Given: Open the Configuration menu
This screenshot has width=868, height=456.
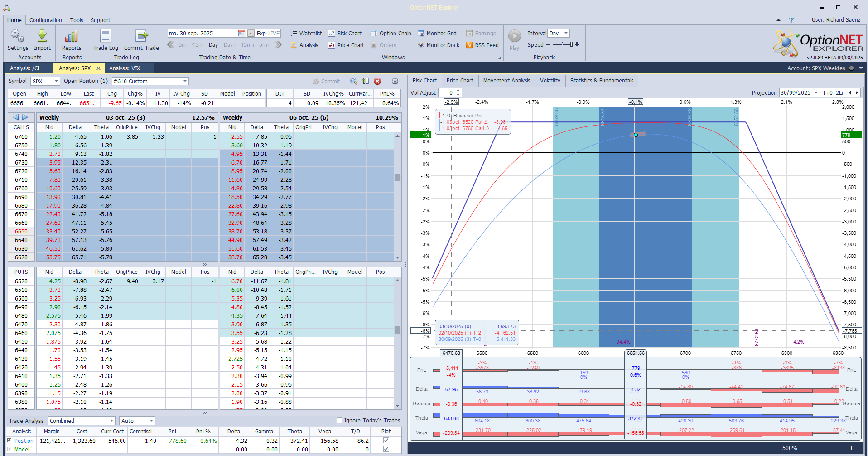Looking at the screenshot, I should point(45,20).
